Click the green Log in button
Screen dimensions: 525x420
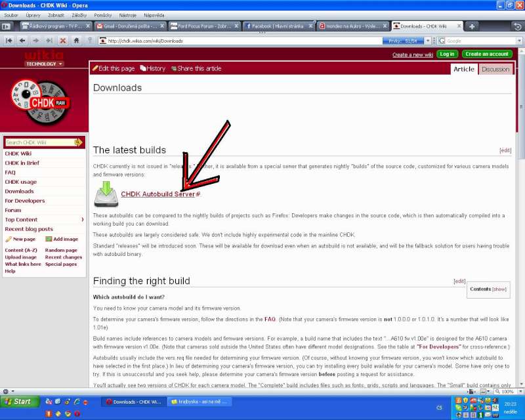click(447, 54)
